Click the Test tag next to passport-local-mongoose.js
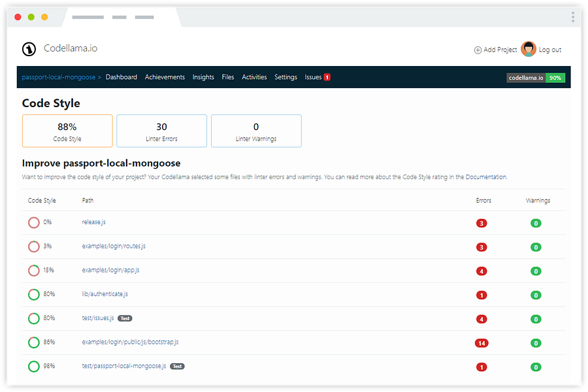The width and height of the screenshot is (588, 392). pyautogui.click(x=177, y=367)
